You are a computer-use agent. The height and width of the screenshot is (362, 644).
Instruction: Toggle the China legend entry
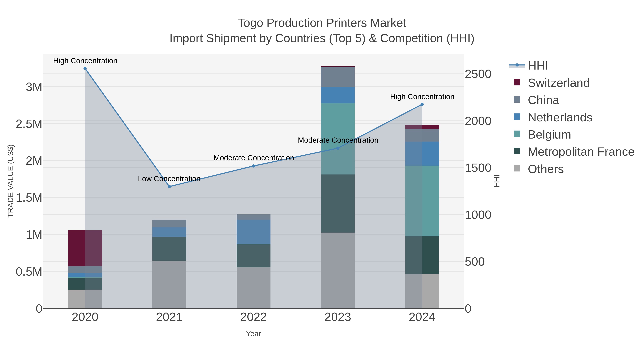click(x=536, y=100)
